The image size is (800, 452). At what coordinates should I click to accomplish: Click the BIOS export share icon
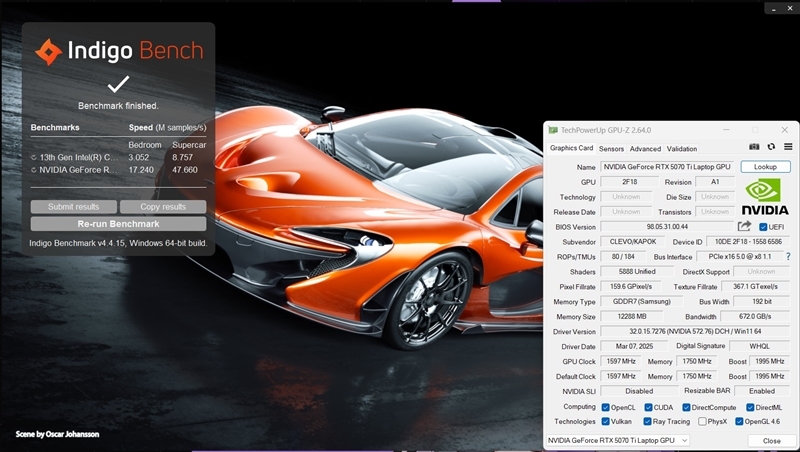point(744,227)
